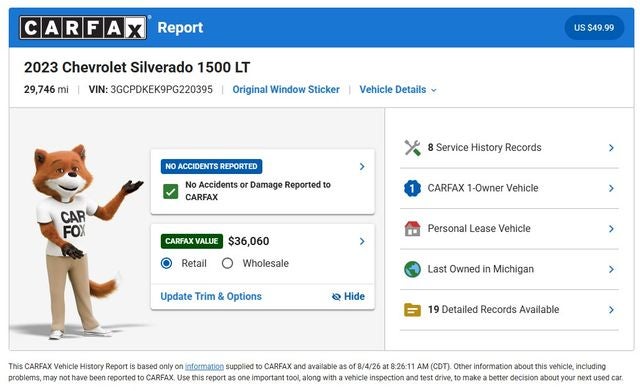640x391 pixels.
Task: Click the 'Report' heading text
Action: tap(180, 27)
